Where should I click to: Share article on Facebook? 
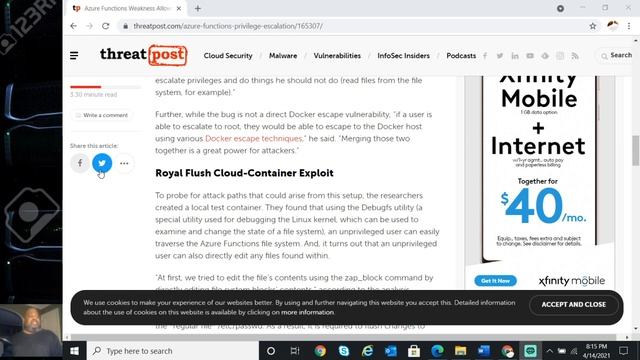pos(80,163)
